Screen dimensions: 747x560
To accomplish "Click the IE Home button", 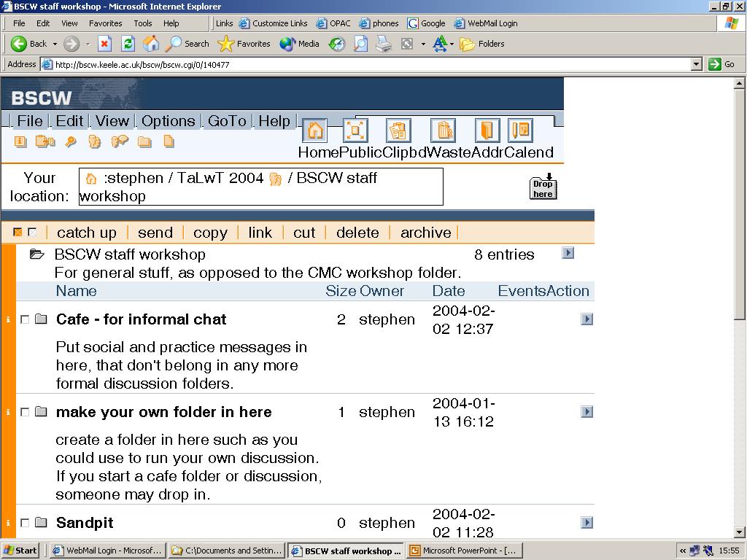I will pos(151,44).
